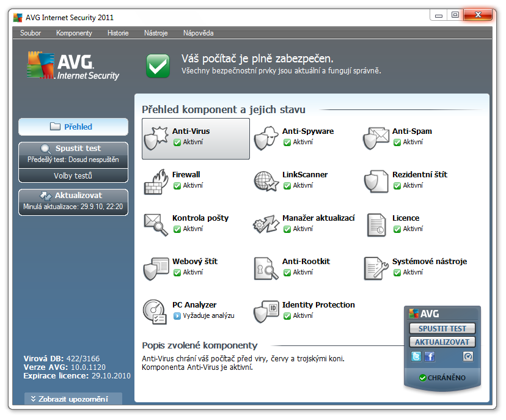Select the Přehled navigation tab
506x420 pixels.
point(73,127)
